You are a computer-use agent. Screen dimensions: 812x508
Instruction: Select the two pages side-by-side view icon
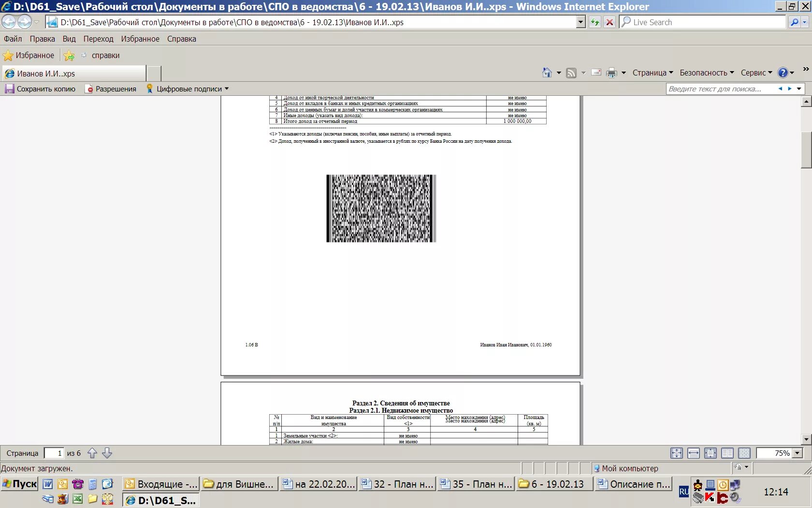click(x=727, y=453)
